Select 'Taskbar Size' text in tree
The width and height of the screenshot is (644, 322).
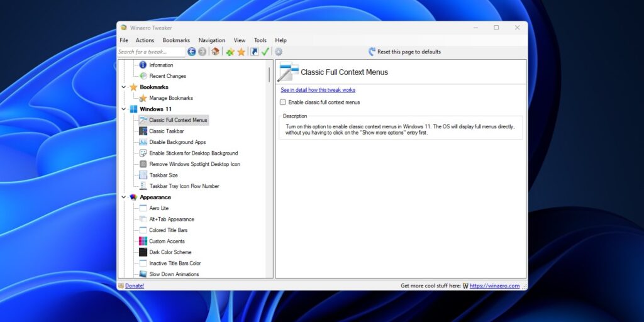164,175
